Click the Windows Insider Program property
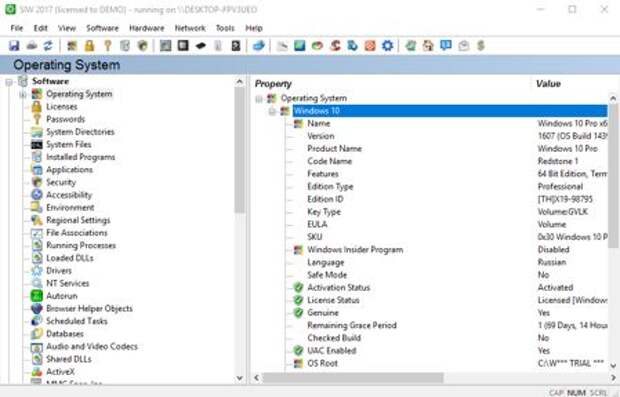 355,250
